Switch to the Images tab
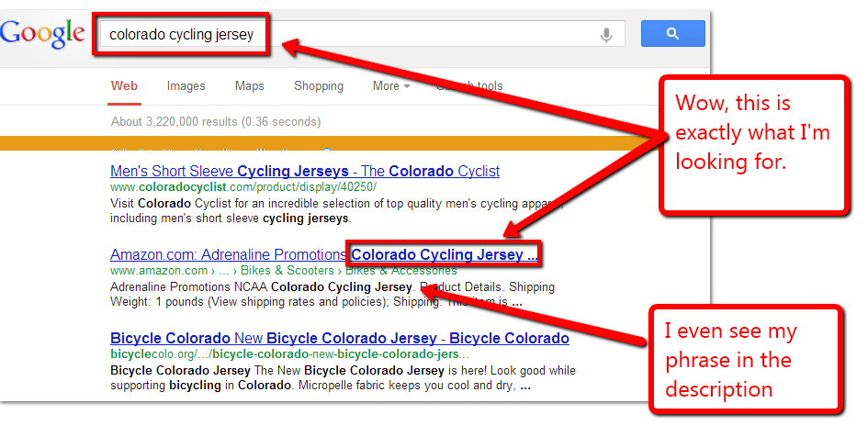Screen dimensions: 868x426 (x=186, y=86)
